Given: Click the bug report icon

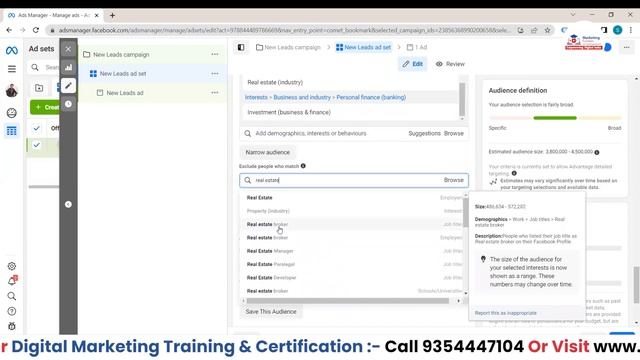Looking at the screenshot, I should tap(11, 326).
